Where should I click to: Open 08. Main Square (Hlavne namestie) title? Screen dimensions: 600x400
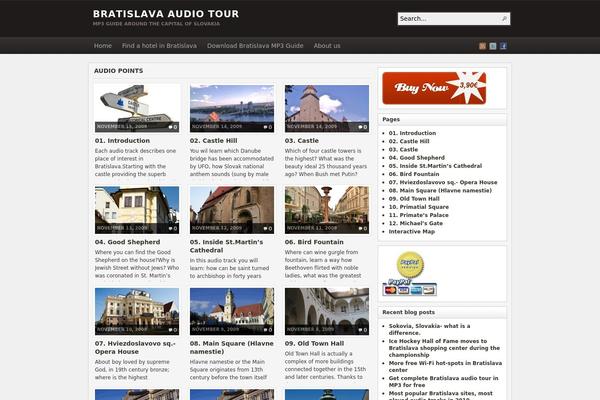click(x=232, y=348)
